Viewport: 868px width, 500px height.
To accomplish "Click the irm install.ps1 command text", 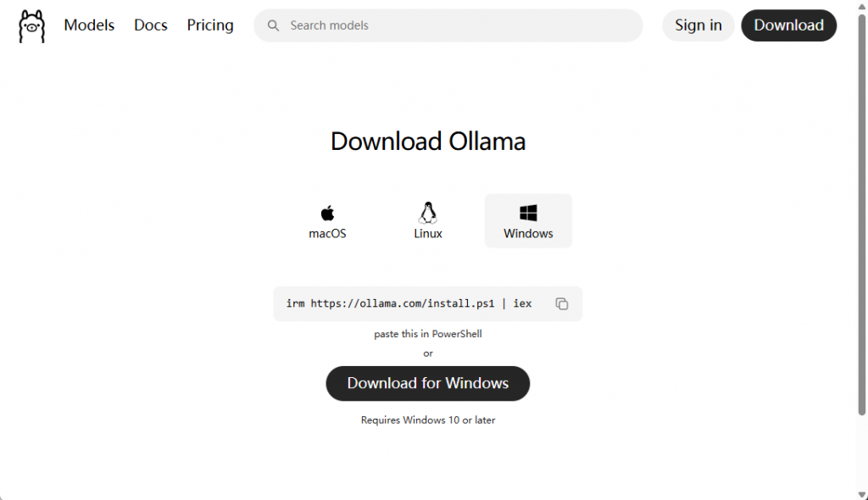I will click(x=409, y=303).
